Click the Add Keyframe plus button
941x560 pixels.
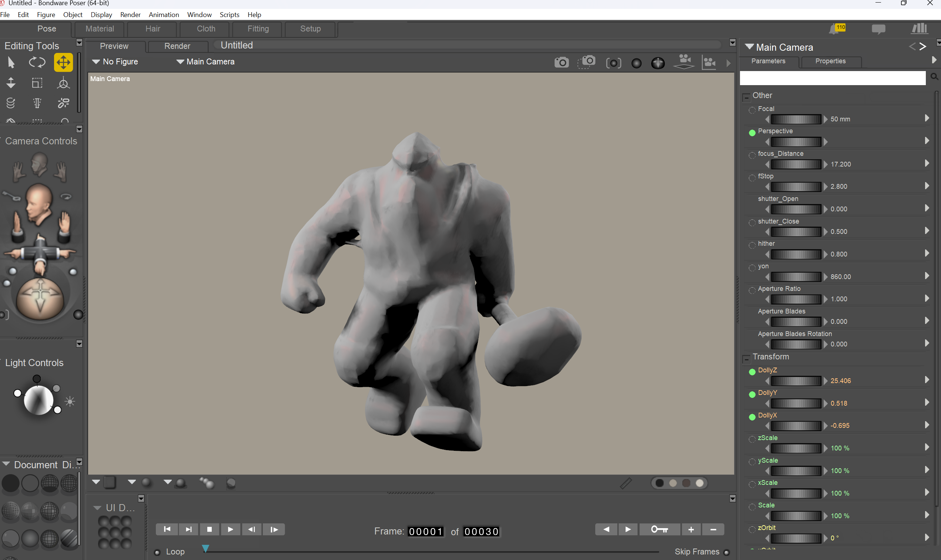(691, 529)
